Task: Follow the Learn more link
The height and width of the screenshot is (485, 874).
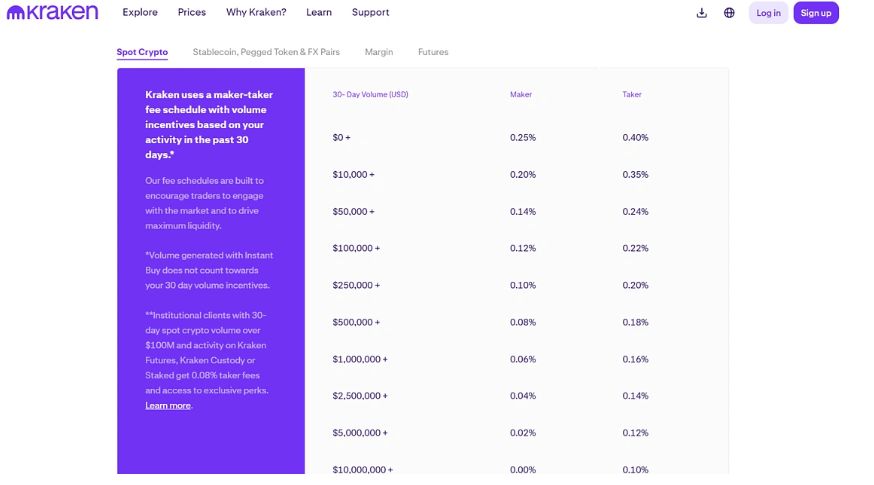Action: [x=168, y=406]
